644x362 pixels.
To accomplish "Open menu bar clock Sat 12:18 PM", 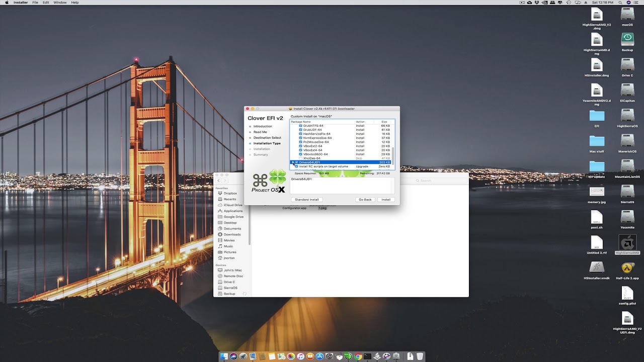I will pyautogui.click(x=603, y=3).
